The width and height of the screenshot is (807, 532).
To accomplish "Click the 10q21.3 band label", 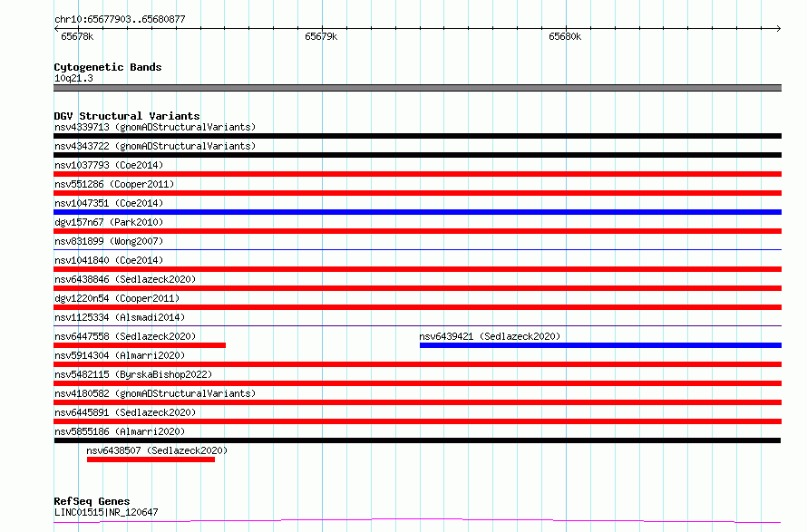I will tap(73, 78).
